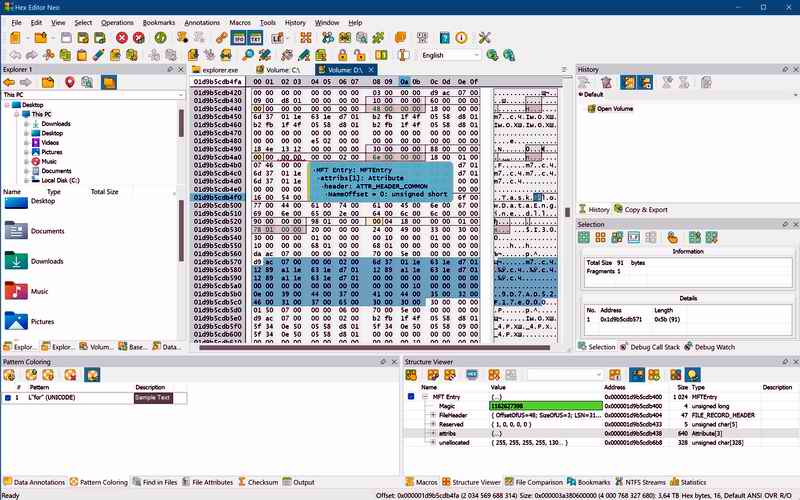
Task: Open the Bookmarks menu
Action: pos(158,22)
